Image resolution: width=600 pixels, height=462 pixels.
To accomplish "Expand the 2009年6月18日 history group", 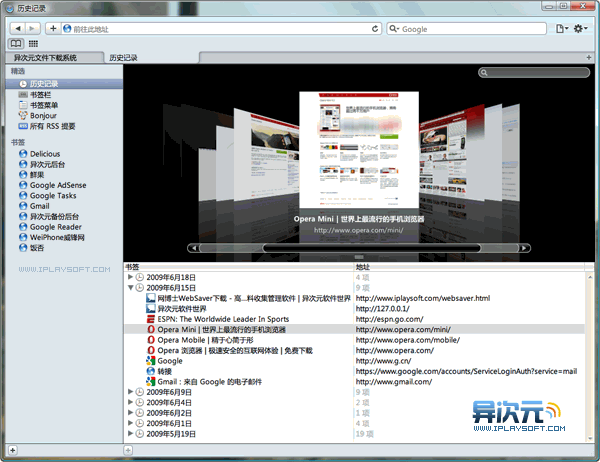I will coord(130,277).
